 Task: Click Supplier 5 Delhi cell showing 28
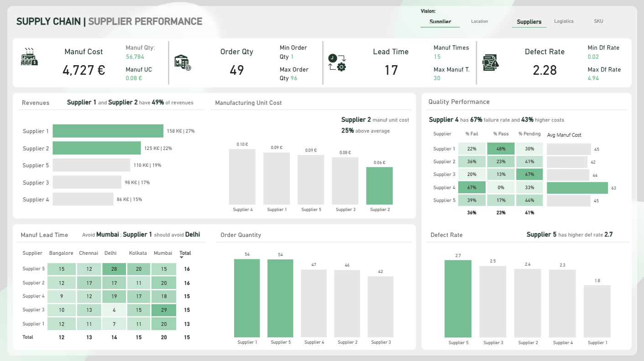pos(114,269)
